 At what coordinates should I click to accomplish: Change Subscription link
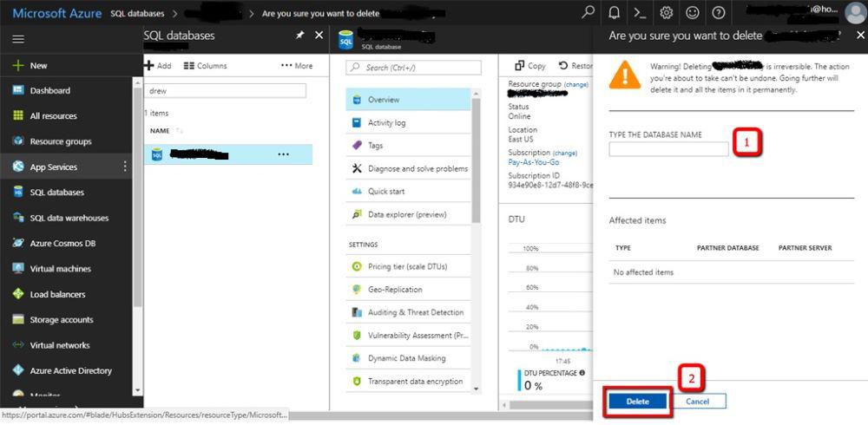coord(565,153)
